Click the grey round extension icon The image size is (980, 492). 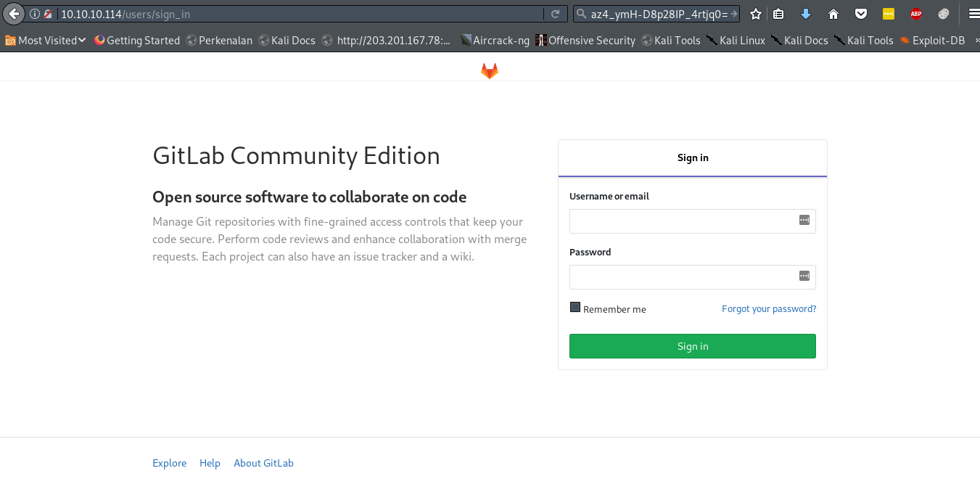click(x=944, y=14)
